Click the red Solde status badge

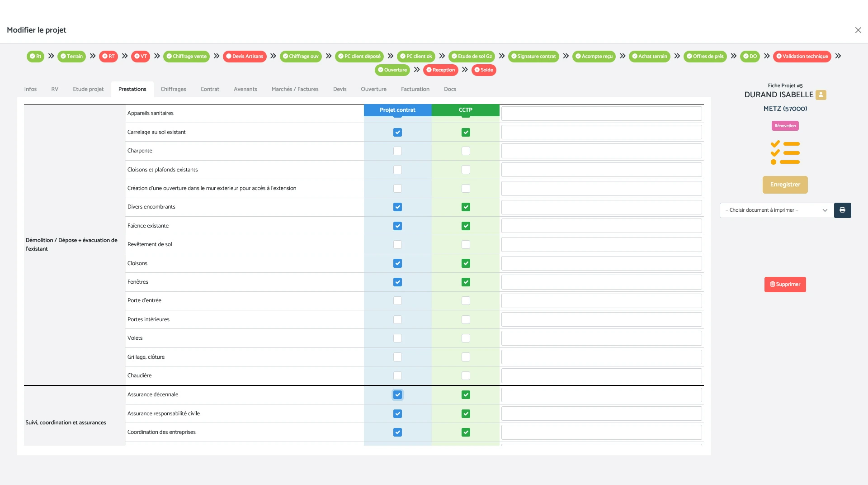[483, 70]
